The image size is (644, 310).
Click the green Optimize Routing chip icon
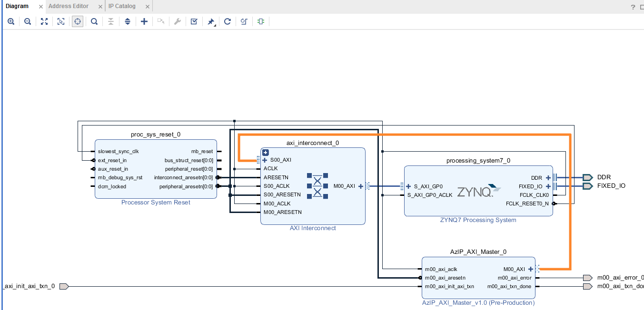261,21
